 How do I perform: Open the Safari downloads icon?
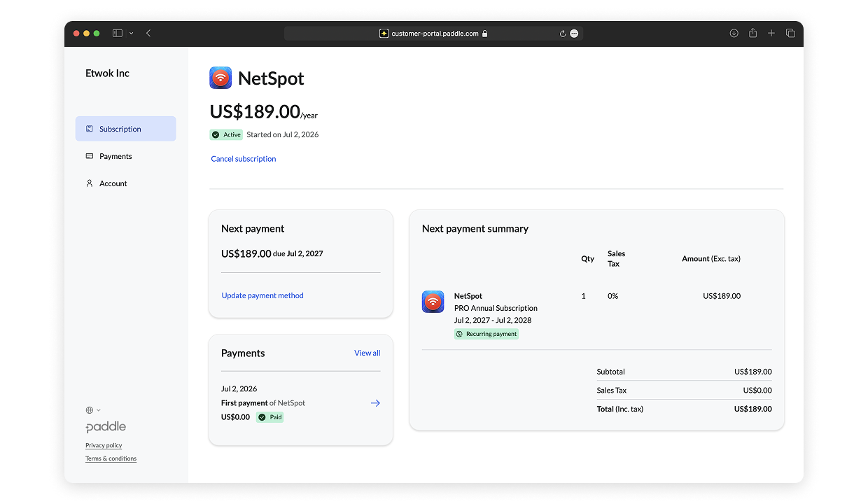click(734, 33)
